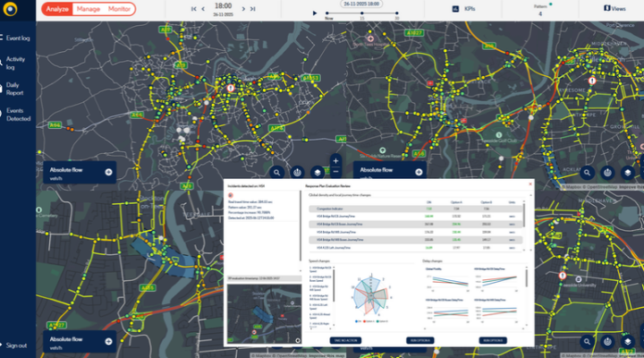Click the speed changes list scrollbar
Image resolution: width=644 pixels, height=358 pixels.
click(x=334, y=287)
